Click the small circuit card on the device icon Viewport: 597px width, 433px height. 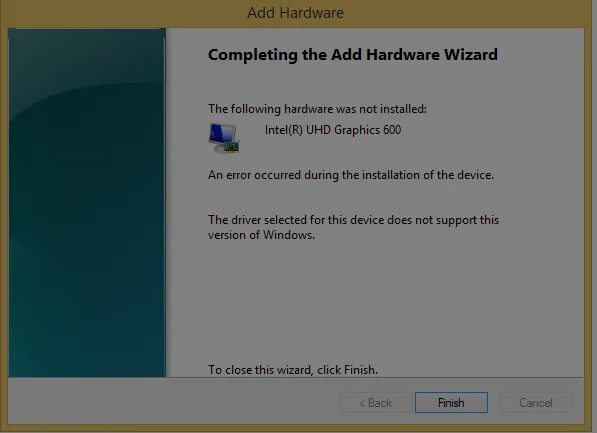232,147
